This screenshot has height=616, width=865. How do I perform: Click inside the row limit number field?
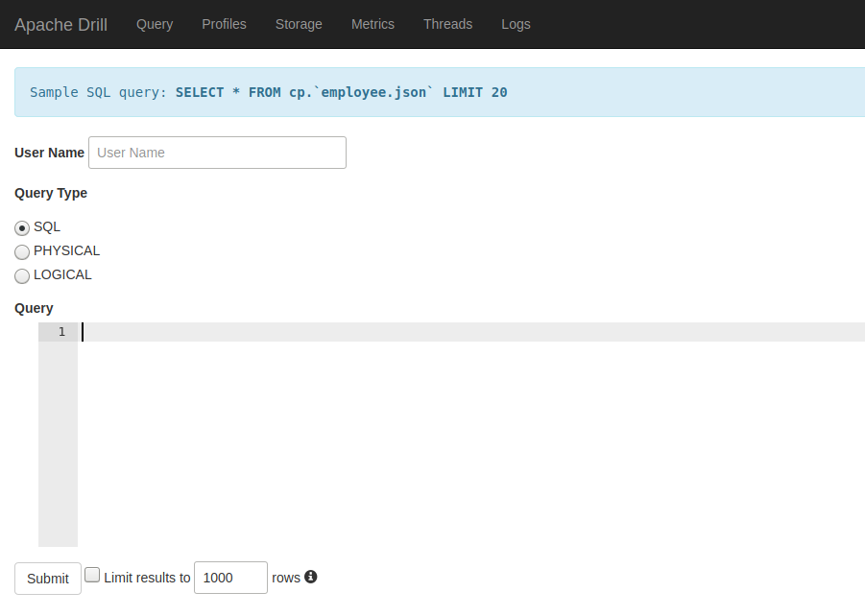[230, 578]
